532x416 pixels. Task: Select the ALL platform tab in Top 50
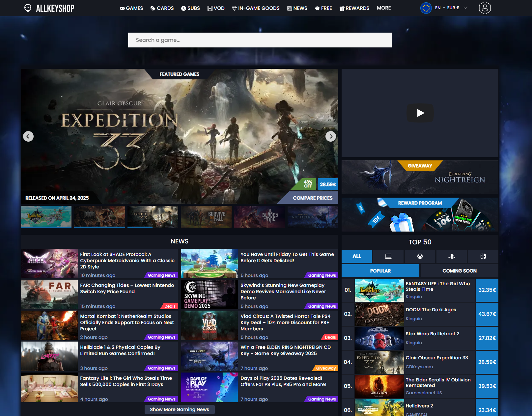point(357,256)
